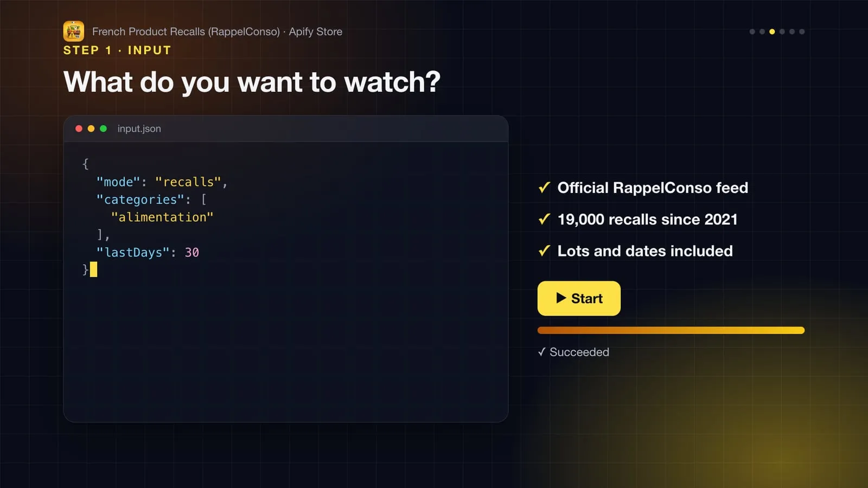Click the French Product Recalls app icon

click(x=74, y=31)
